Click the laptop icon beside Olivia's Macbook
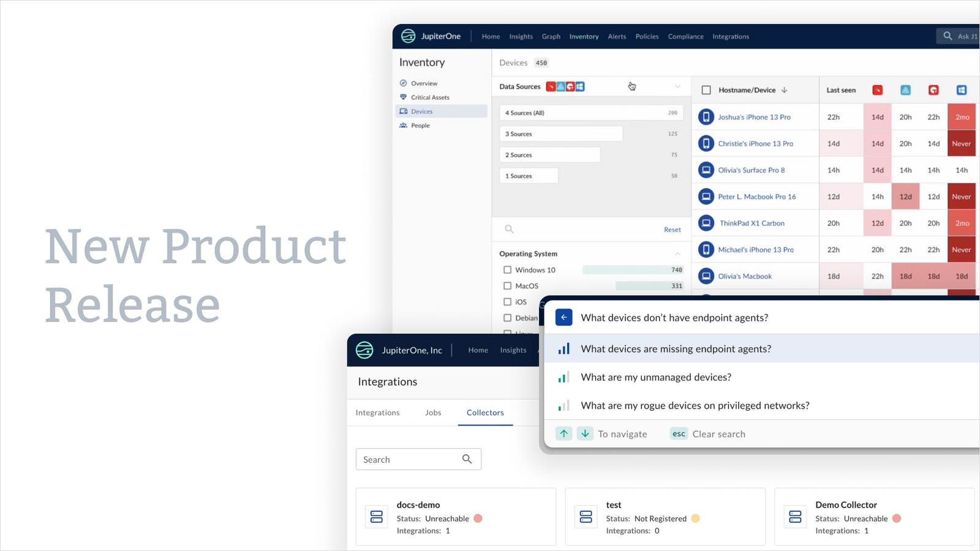Viewport: 980px width, 551px height. coord(706,276)
